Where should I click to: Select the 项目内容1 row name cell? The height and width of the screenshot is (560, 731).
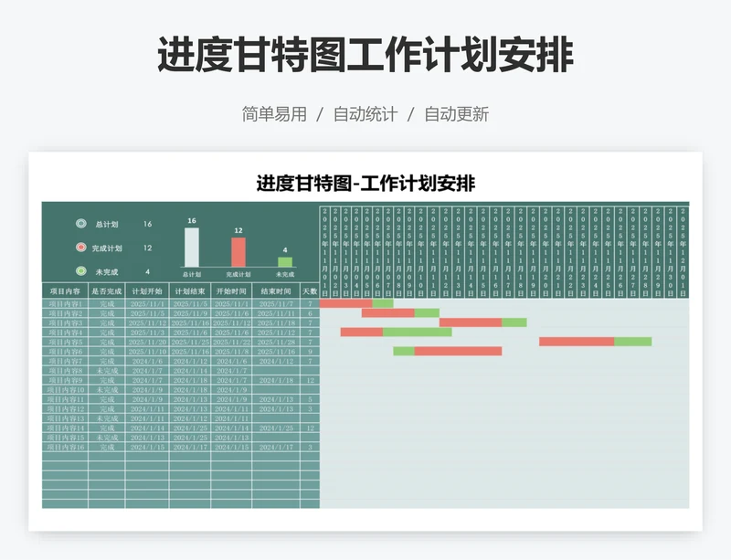click(x=65, y=303)
